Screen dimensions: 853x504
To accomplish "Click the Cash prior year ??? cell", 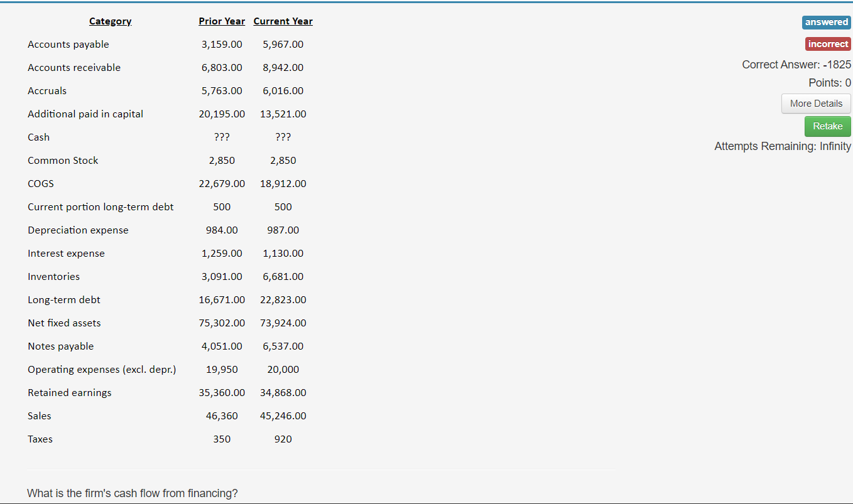I will 222,137.
